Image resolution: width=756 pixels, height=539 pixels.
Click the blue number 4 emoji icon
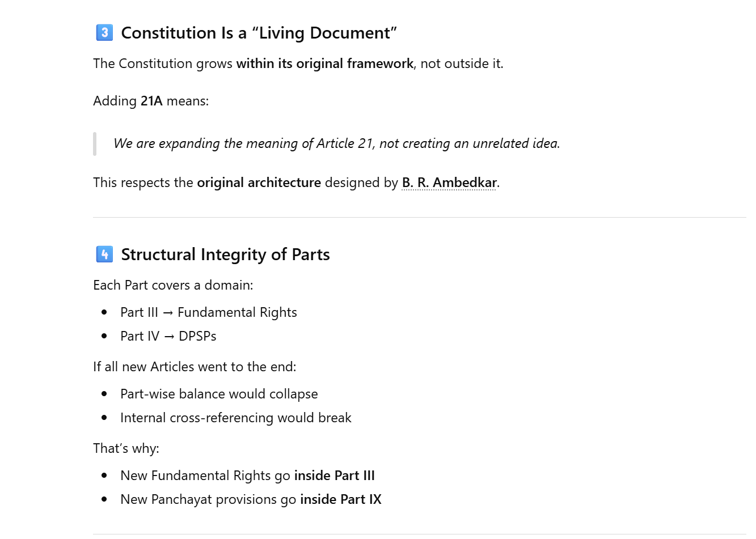(x=104, y=254)
